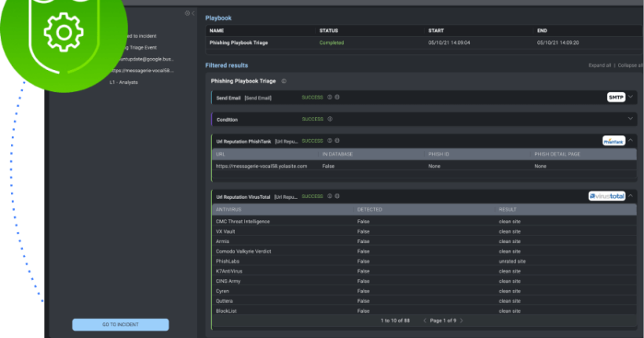The image size is (644, 338).
Task: Sort playbook table by END column
Action: [542, 31]
